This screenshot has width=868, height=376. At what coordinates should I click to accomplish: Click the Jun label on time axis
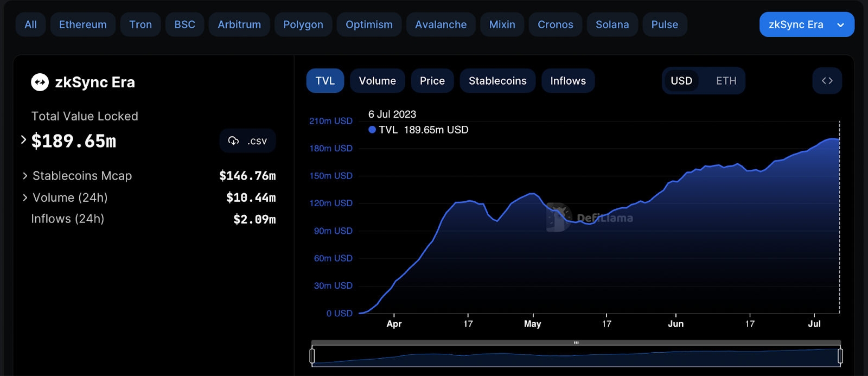coord(676,324)
